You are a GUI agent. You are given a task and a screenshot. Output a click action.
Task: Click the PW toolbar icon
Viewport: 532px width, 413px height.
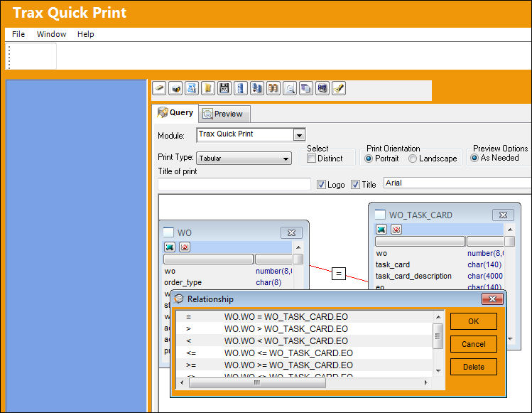tap(322, 88)
